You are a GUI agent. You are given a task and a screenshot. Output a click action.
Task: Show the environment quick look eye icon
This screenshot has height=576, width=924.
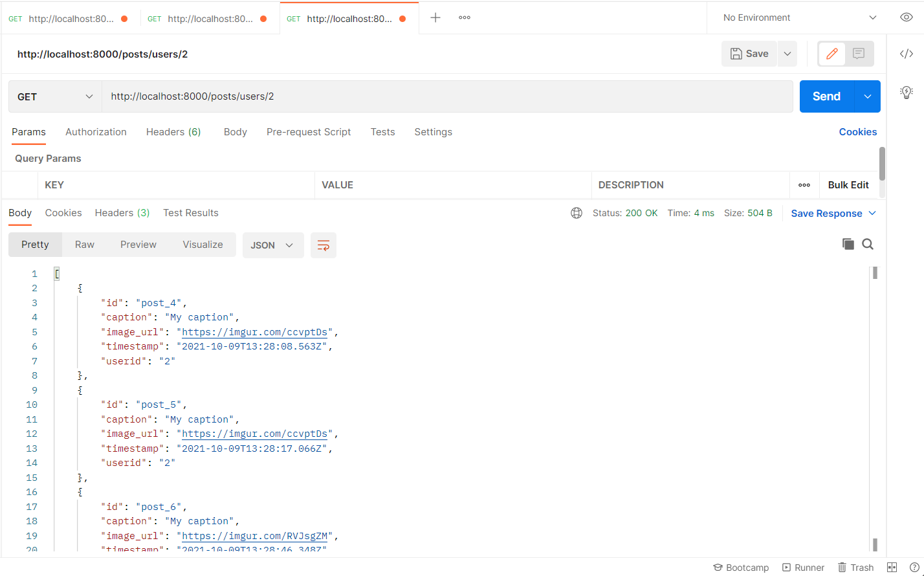(x=907, y=17)
